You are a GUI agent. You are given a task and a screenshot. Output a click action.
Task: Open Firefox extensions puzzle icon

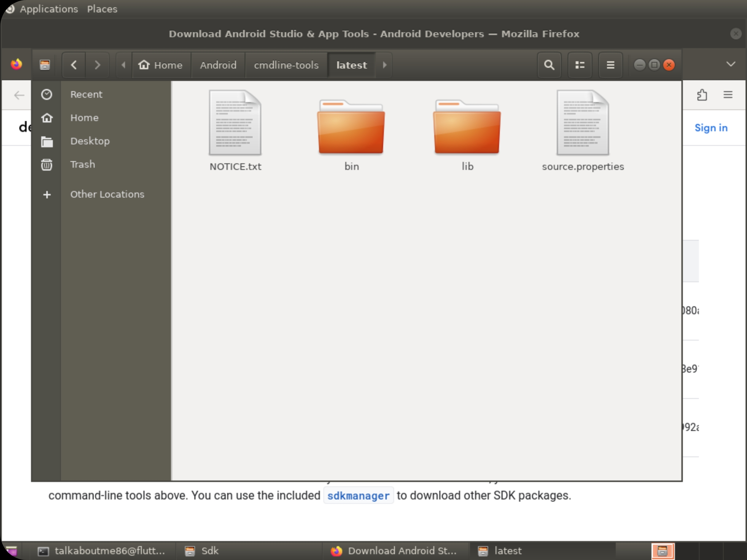702,95
